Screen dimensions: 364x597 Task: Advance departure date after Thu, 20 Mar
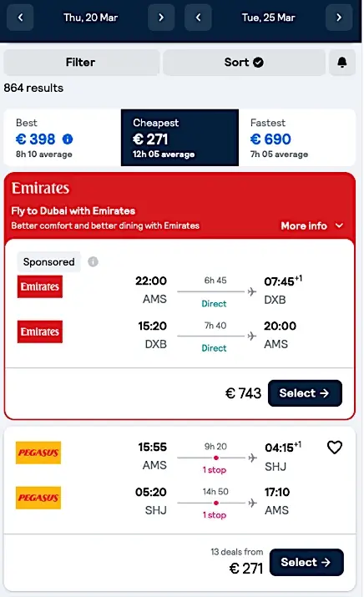coord(161,18)
